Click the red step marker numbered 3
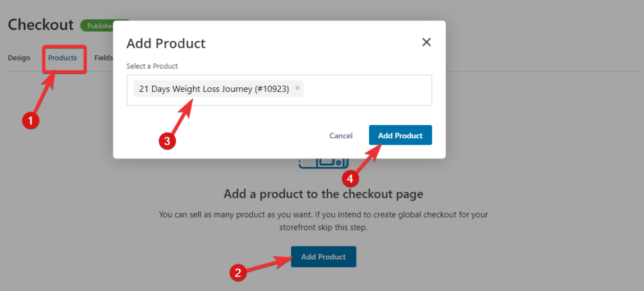Screen dimensions: 644x291 tap(167, 141)
